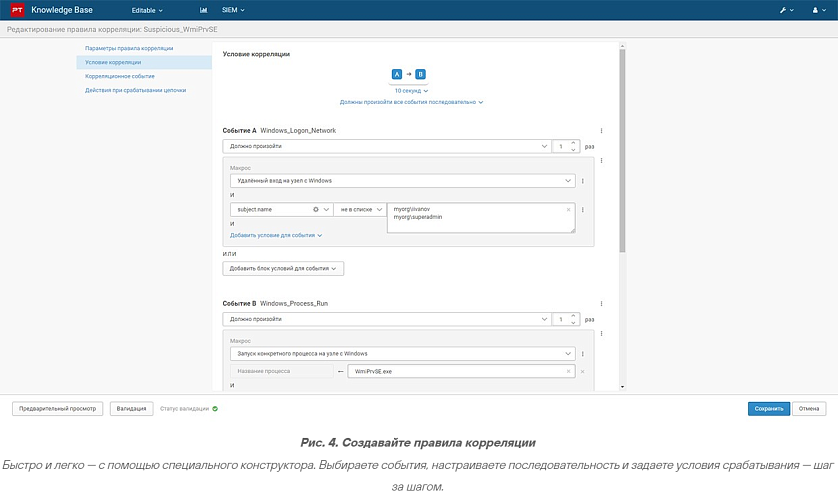The height and width of the screenshot is (500, 838).
Task: Click the Название процесса label field
Action: (x=282, y=371)
